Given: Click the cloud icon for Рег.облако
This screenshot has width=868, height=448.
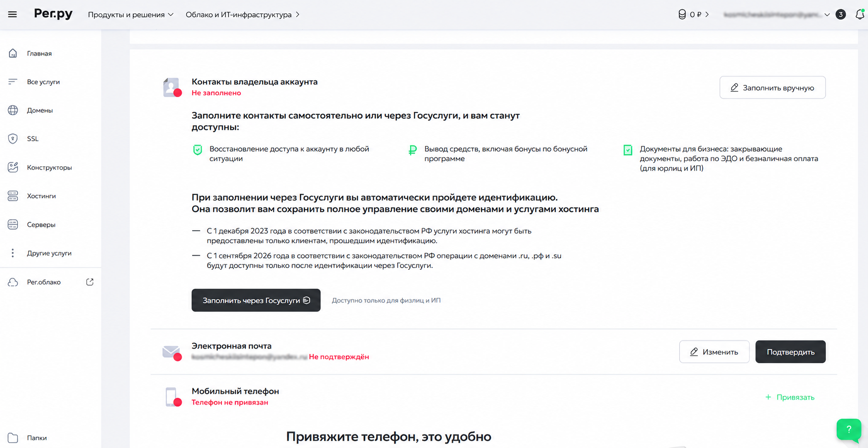Looking at the screenshot, I should (13, 282).
